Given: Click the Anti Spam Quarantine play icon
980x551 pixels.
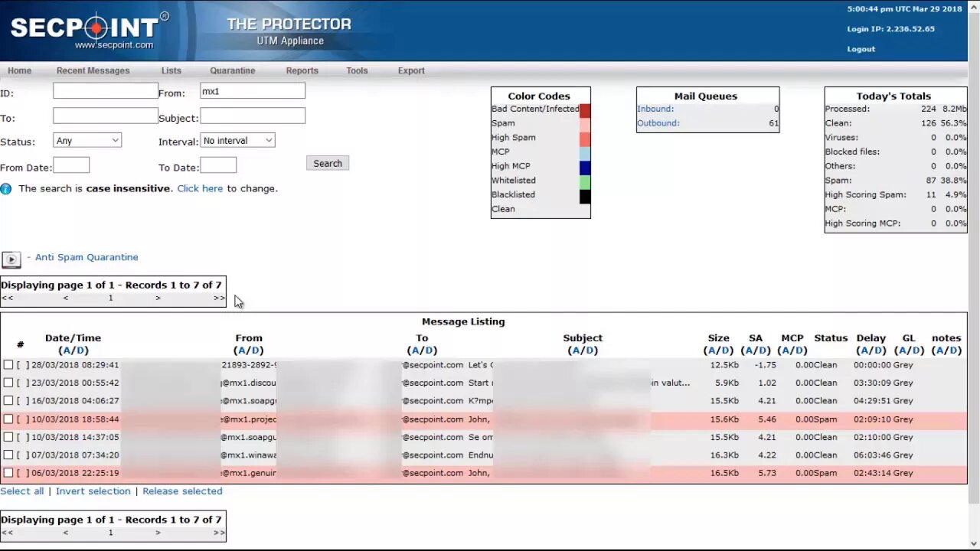Looking at the screenshot, I should click(x=11, y=259).
